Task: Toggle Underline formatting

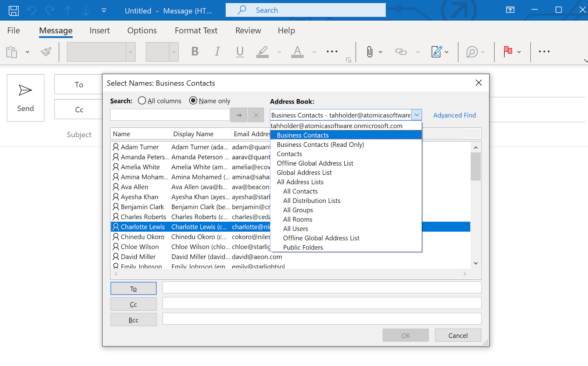Action: (x=240, y=52)
